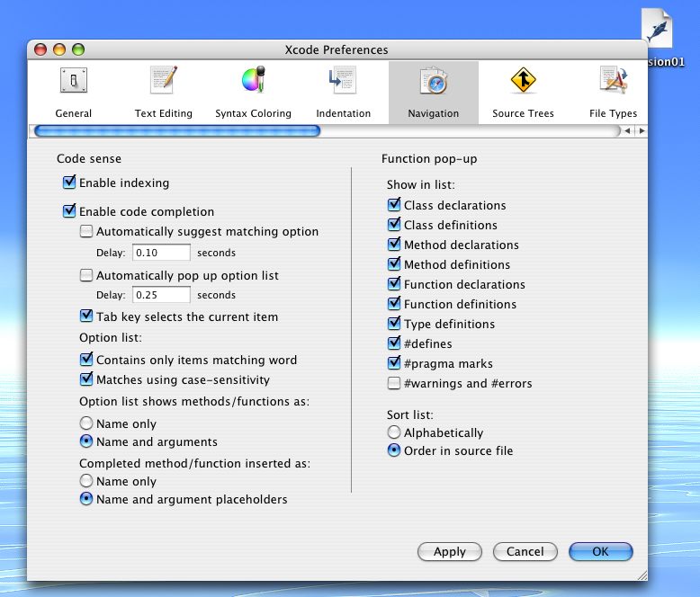Close the Xcode Preferences window
This screenshot has height=597, width=700.
[x=40, y=49]
